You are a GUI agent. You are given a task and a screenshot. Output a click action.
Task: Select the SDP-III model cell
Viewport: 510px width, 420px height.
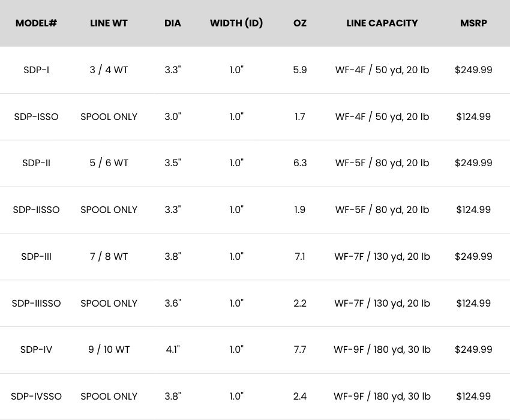(x=36, y=256)
